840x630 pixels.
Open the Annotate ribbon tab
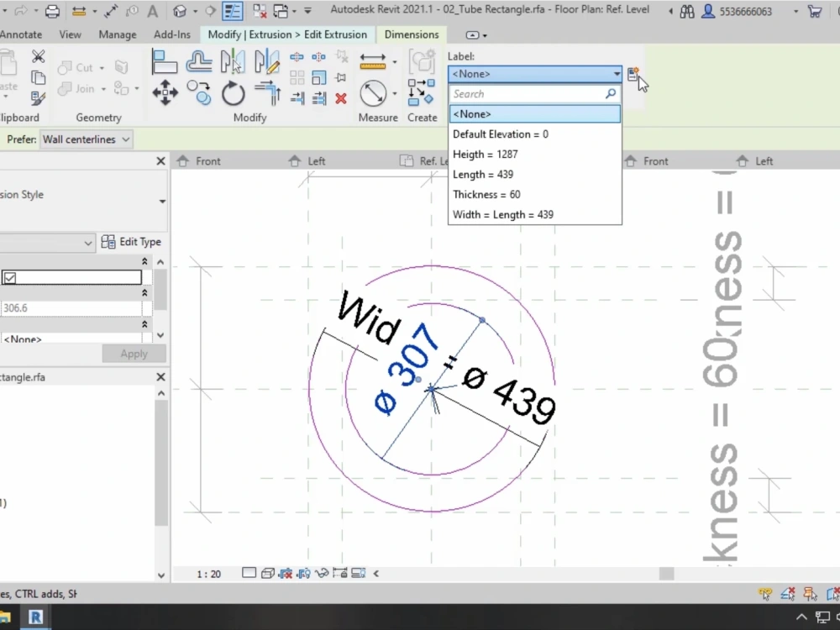(21, 34)
